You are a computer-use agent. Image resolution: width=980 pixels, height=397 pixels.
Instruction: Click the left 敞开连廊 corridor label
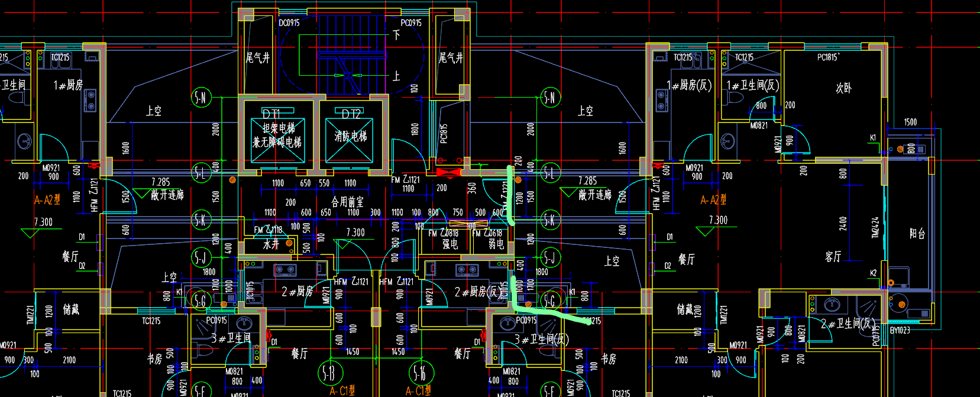click(x=167, y=195)
